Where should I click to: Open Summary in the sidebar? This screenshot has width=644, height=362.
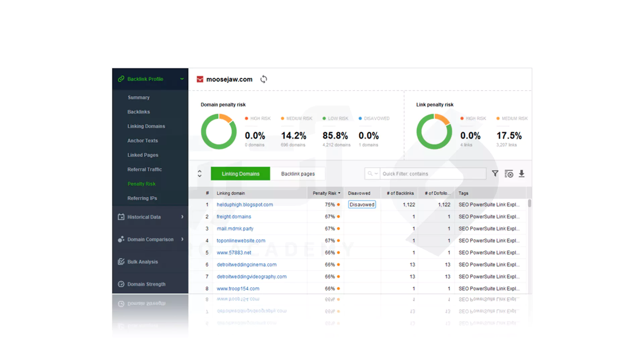[x=139, y=98]
